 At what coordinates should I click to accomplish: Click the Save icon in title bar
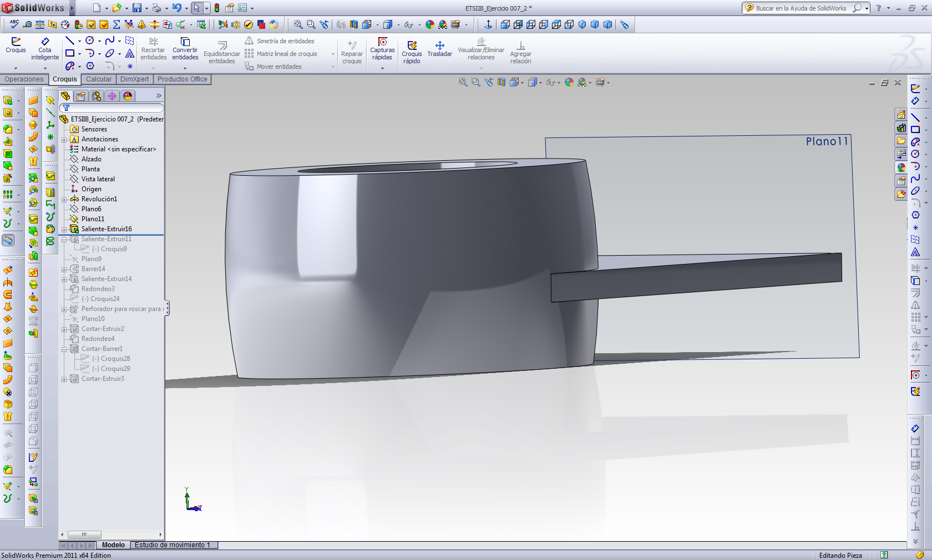click(x=136, y=8)
